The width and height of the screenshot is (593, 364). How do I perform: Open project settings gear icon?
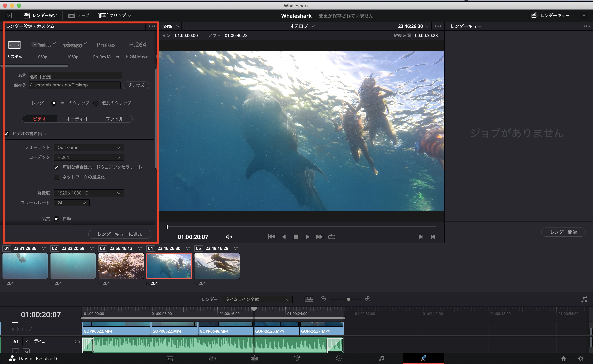pyautogui.click(x=581, y=358)
